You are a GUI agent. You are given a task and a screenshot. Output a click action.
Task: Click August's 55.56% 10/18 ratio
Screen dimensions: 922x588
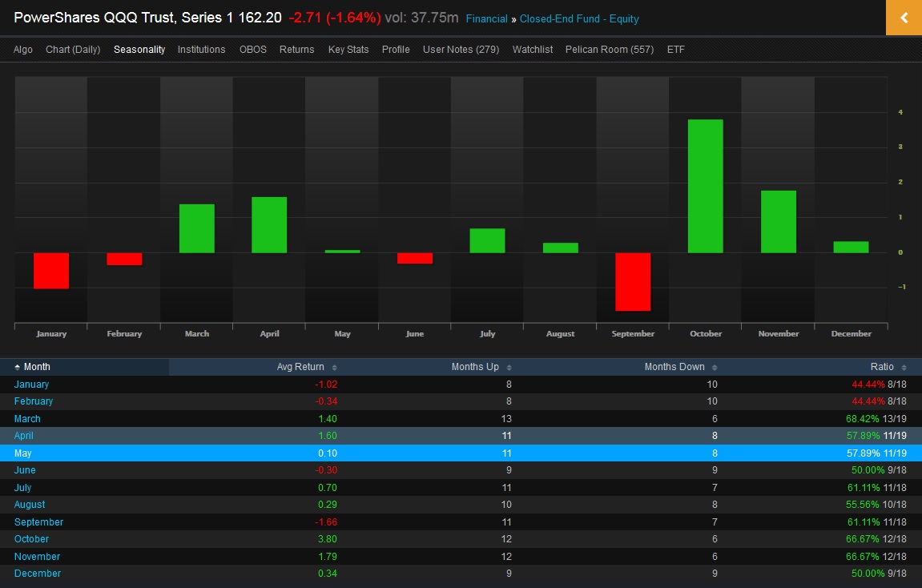(876, 505)
